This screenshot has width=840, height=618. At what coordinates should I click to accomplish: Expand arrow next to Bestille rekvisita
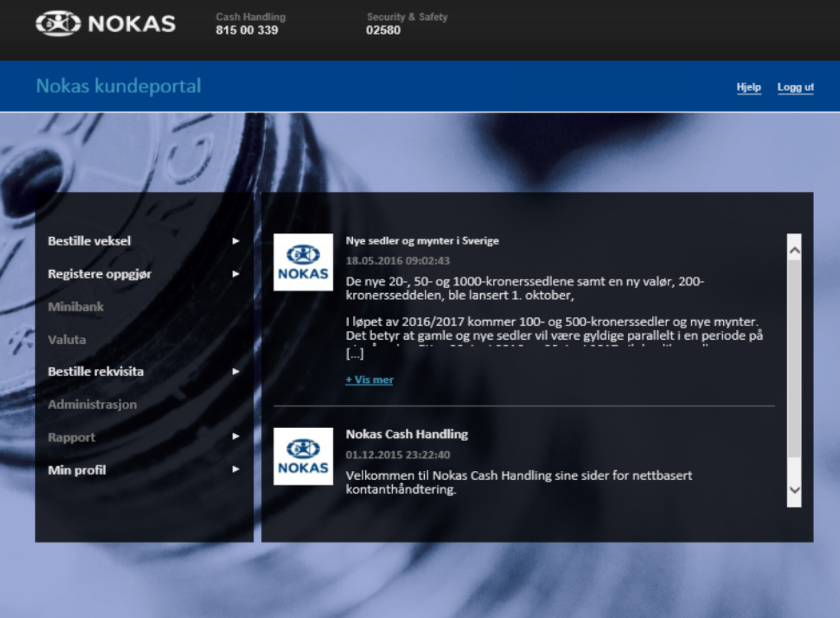pyautogui.click(x=236, y=372)
